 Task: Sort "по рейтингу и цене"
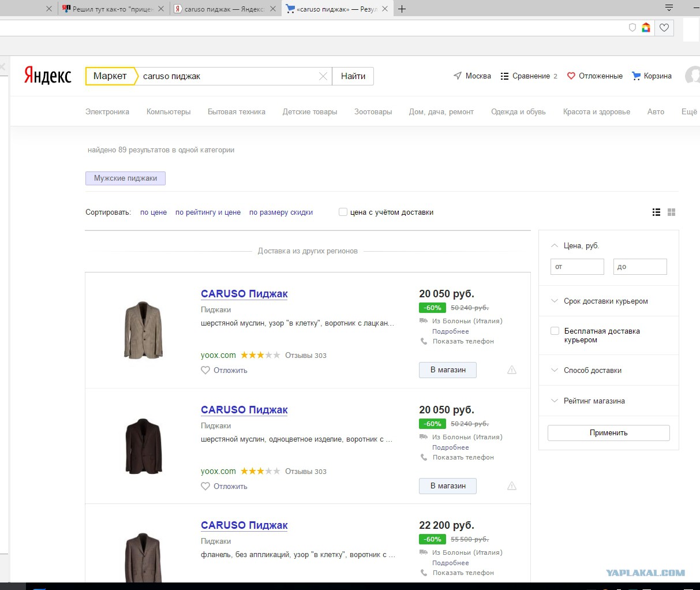208,212
